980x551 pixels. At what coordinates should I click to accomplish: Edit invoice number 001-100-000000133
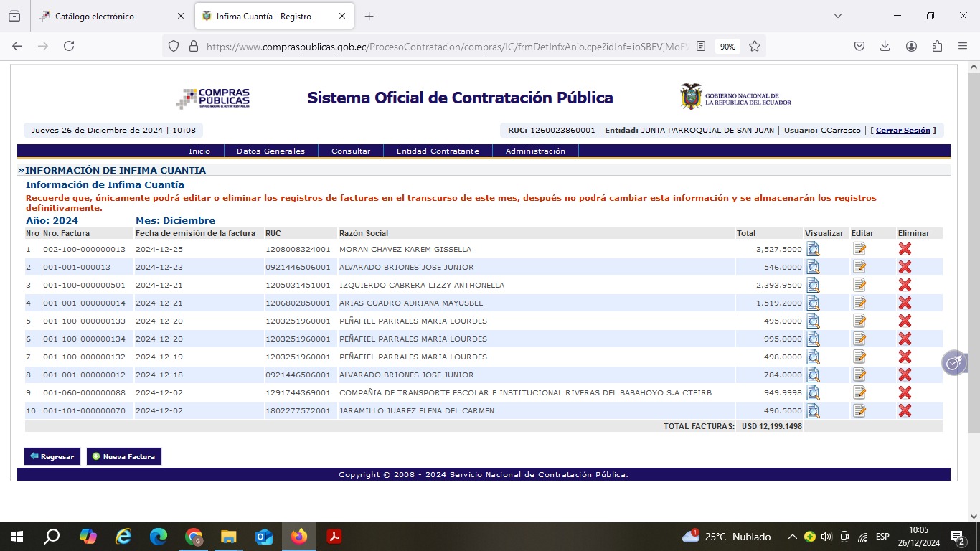[859, 321]
